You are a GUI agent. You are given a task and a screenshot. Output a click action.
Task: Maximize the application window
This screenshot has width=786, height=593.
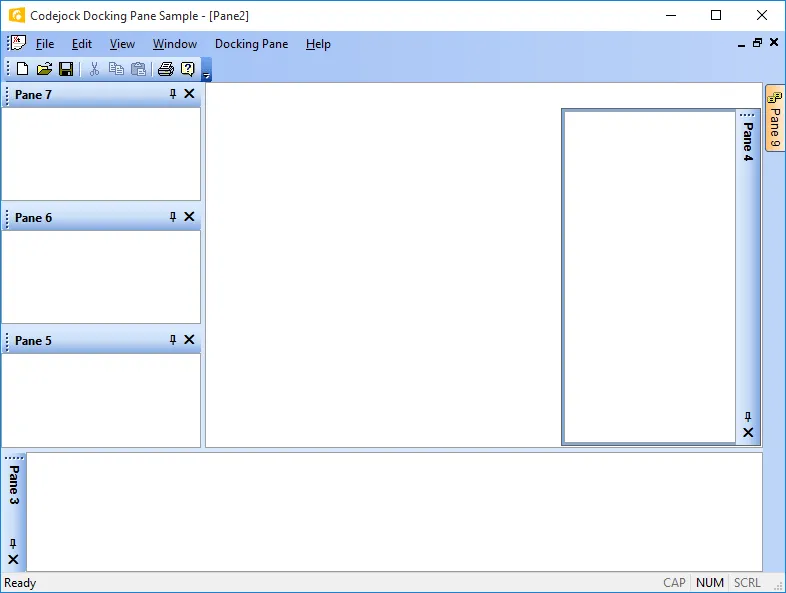pyautogui.click(x=716, y=15)
